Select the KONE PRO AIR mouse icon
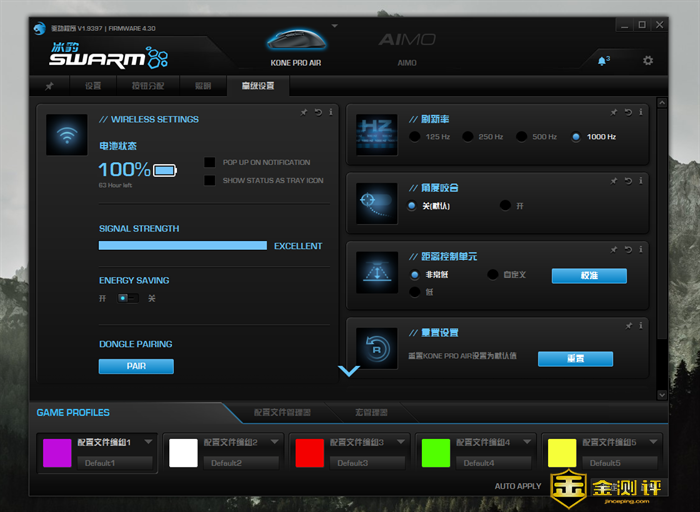This screenshot has height=512, width=700. [x=297, y=42]
